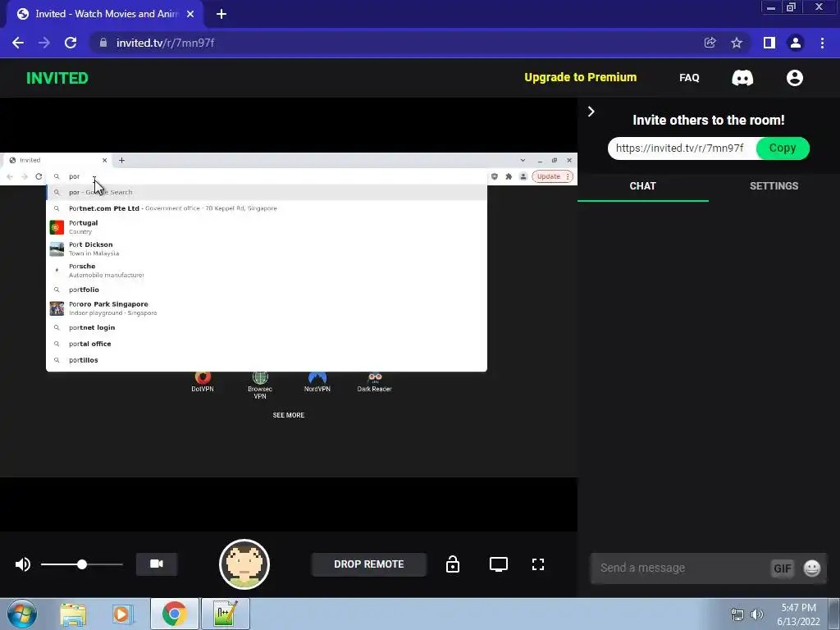Image resolution: width=840 pixels, height=630 pixels.
Task: Switch to the CHAT tab
Action: point(642,186)
